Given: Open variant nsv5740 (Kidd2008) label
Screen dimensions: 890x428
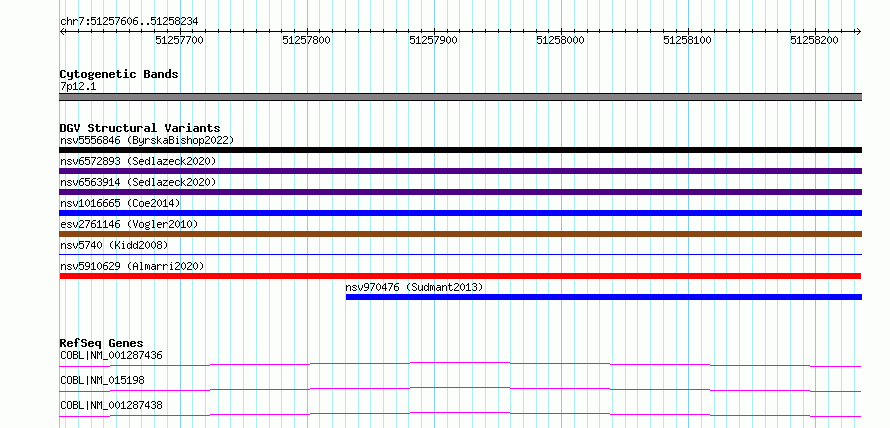Looking at the screenshot, I should click(114, 245).
